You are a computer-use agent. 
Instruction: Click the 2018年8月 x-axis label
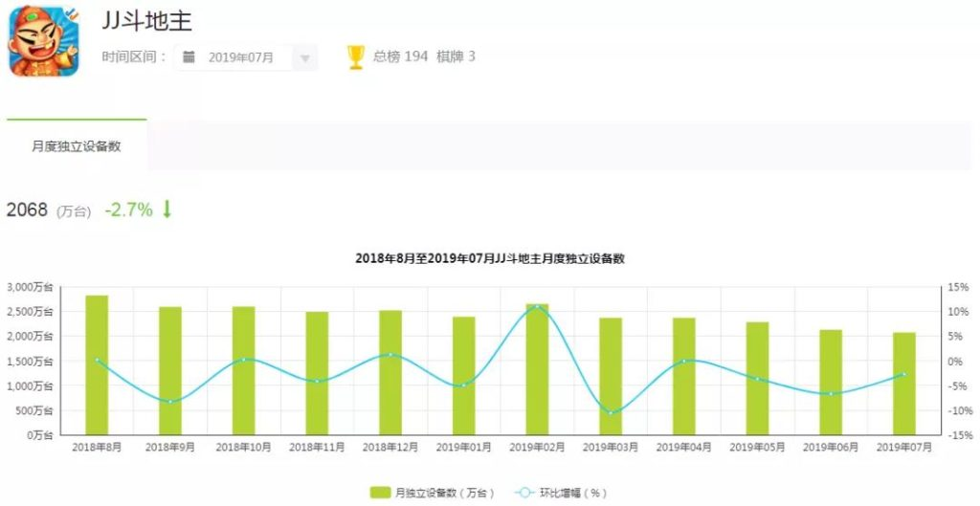[97, 448]
